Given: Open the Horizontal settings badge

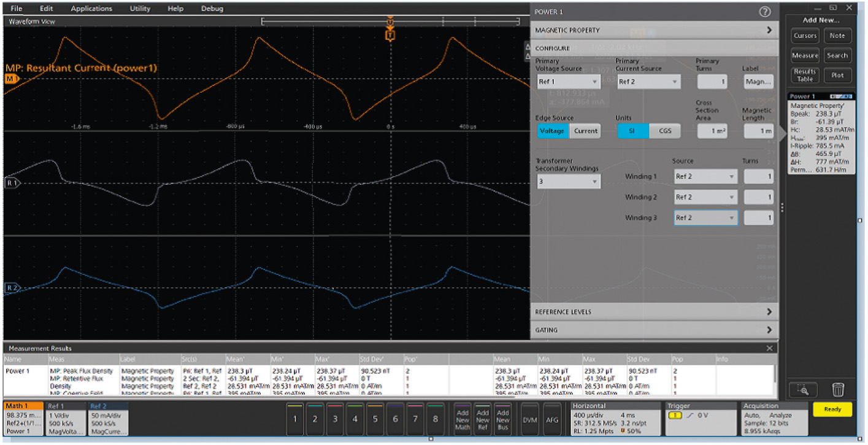Looking at the screenshot, I should (615, 419).
